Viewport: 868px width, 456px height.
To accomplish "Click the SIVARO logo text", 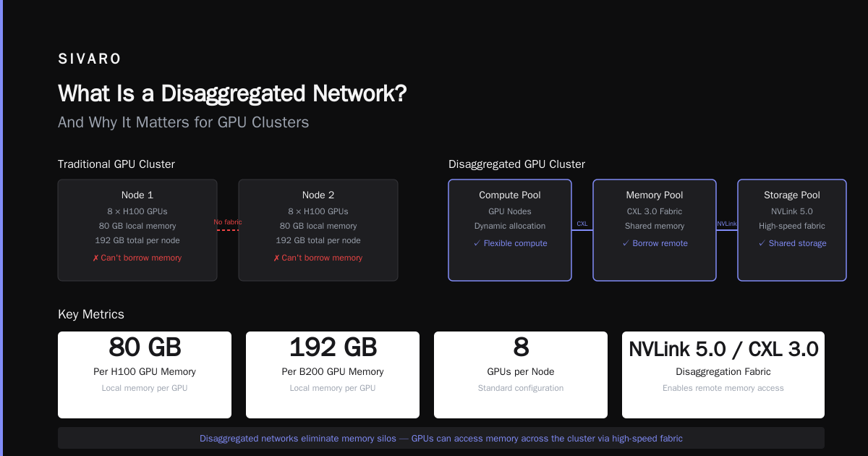I will coord(90,59).
